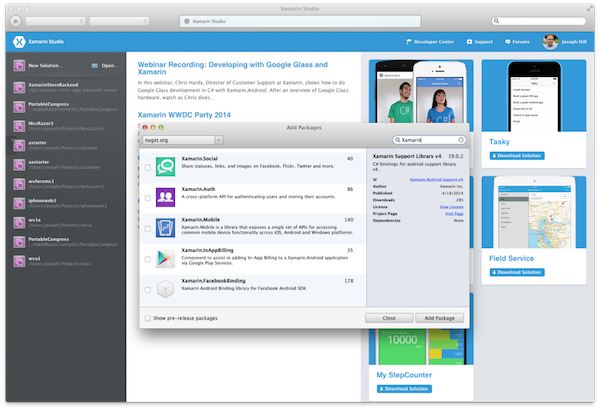Click the Xamarin Store app thumbnail
This screenshot has height=410, width=600.
(421, 92)
